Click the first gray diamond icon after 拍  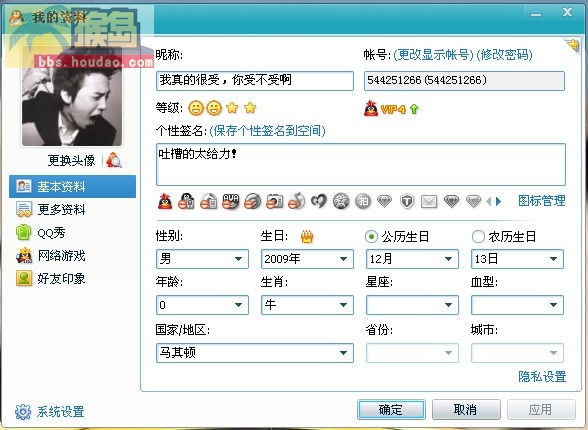pos(385,202)
